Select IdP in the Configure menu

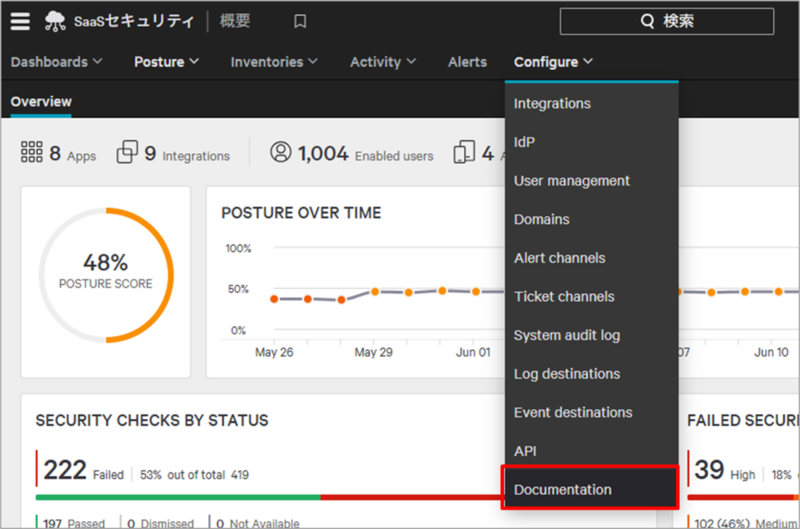click(592, 142)
